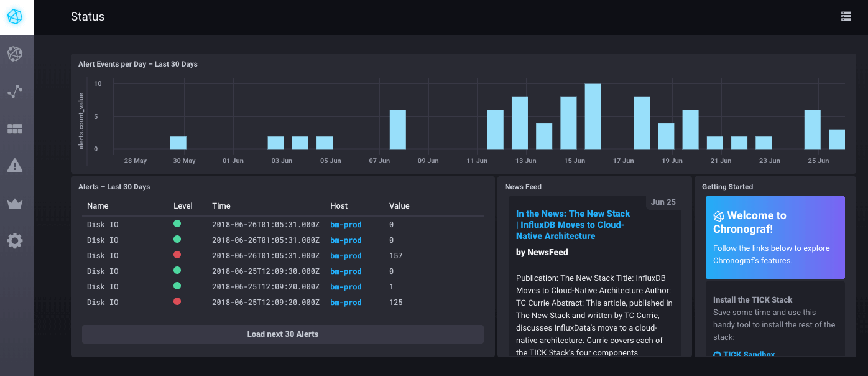This screenshot has height=376, width=868.
Task: Click the Name column header in alerts table
Action: pos(98,206)
